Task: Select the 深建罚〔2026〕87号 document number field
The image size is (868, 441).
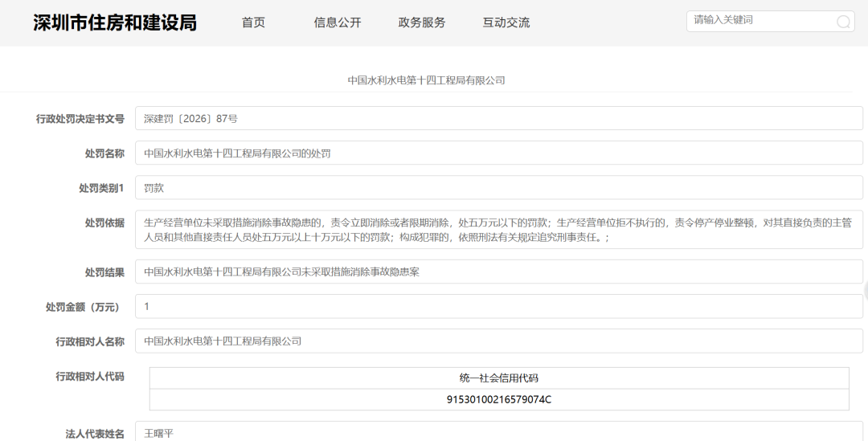Action: pos(499,118)
